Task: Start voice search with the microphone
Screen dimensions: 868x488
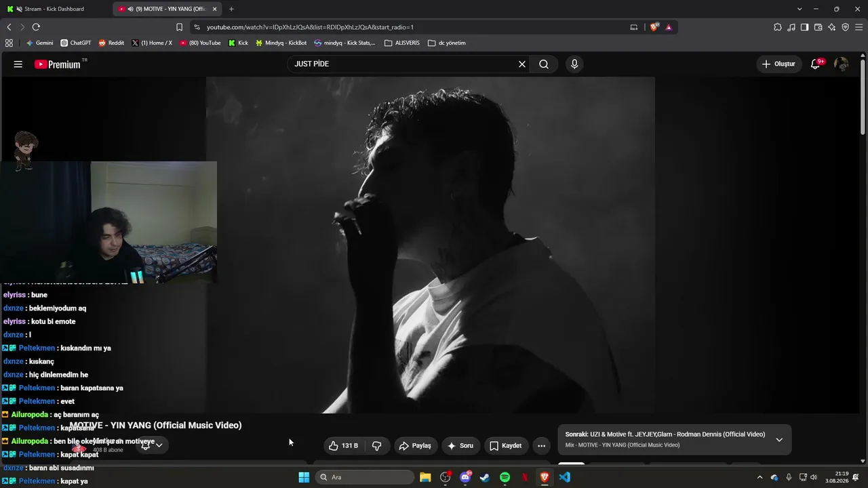Action: (574, 64)
